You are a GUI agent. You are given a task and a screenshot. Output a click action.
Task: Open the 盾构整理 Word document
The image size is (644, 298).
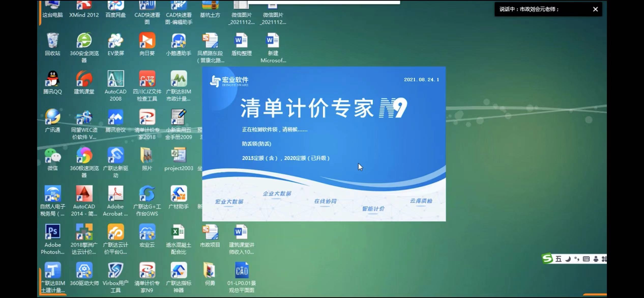coord(241,44)
